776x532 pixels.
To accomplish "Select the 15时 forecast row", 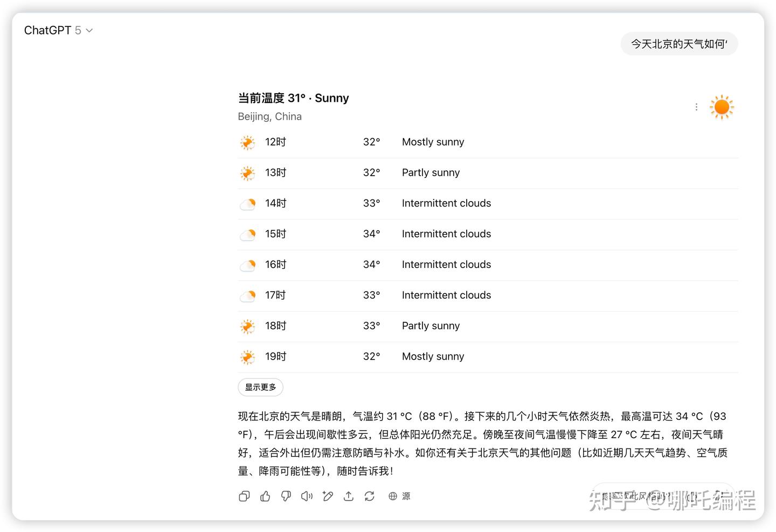I will click(x=377, y=234).
